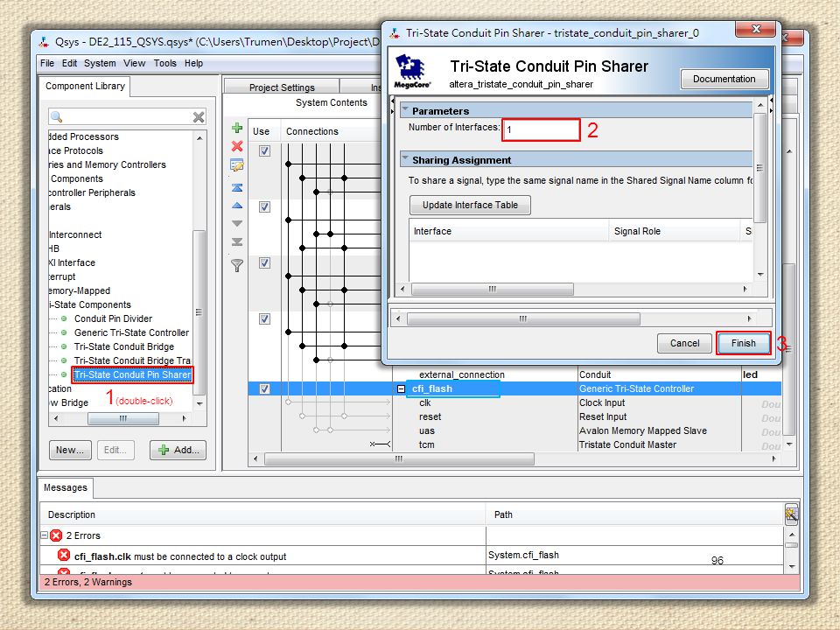This screenshot has width=840, height=630.
Task: Click the Component Library vertical scrollbar down arrow
Action: [199, 403]
